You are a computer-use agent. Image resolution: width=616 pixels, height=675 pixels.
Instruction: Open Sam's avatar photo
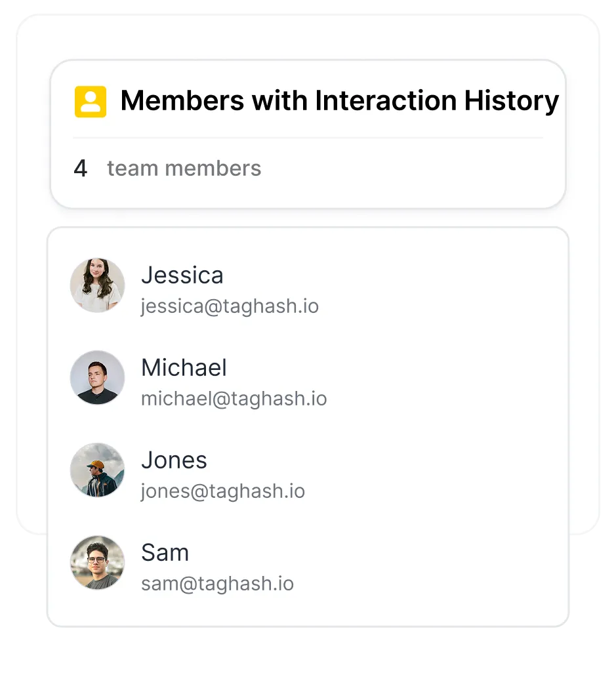click(x=97, y=563)
